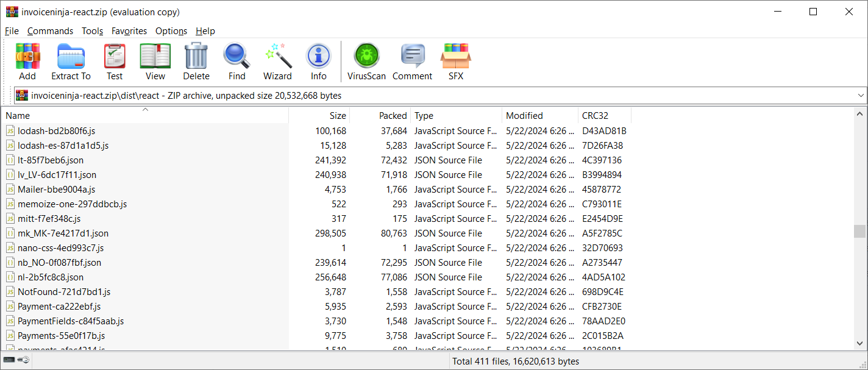Click the size value 4,753

pos(336,189)
